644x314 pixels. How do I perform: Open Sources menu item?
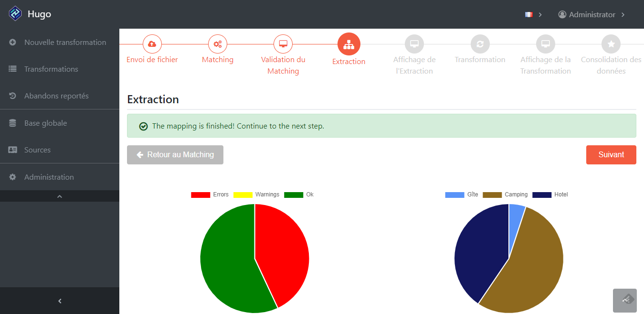60,150
